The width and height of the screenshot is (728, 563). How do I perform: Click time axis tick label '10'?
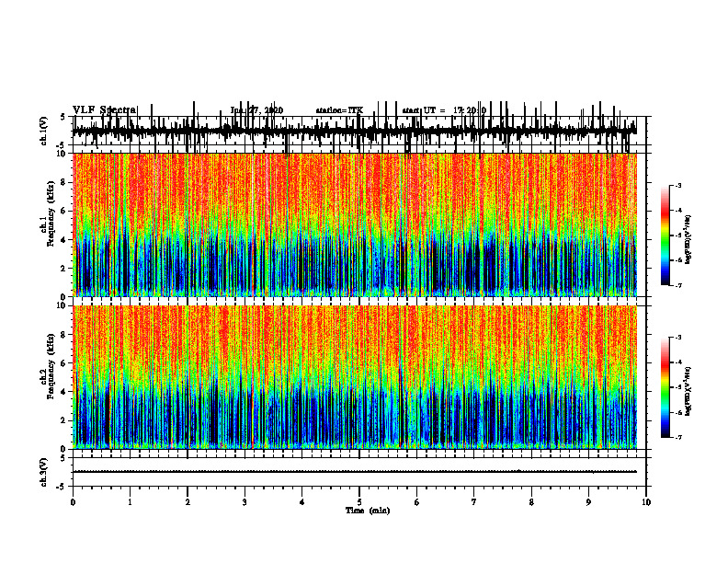(x=646, y=502)
